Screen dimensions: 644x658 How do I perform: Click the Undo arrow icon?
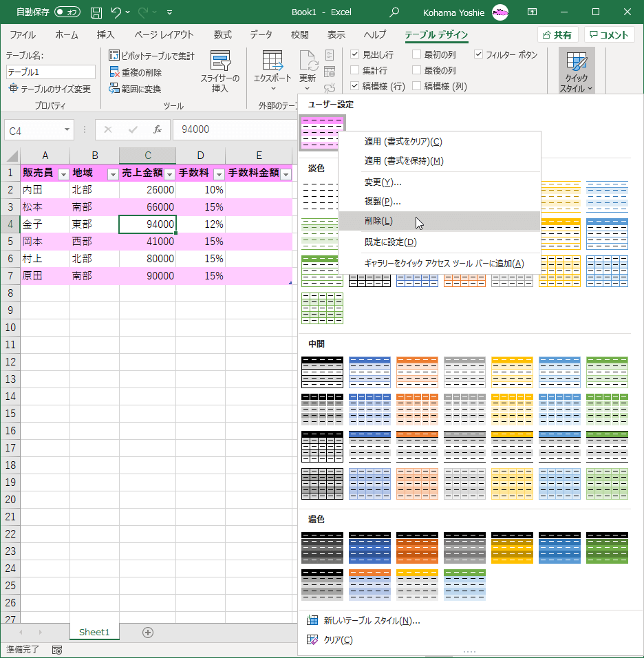pos(116,12)
